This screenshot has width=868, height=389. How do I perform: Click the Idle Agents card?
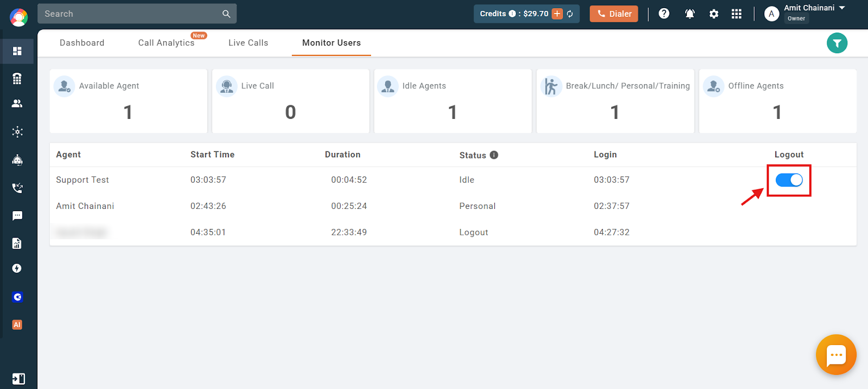453,101
